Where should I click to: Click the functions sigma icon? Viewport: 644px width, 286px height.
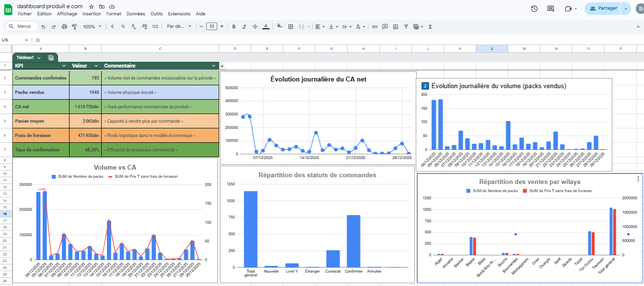(430, 27)
